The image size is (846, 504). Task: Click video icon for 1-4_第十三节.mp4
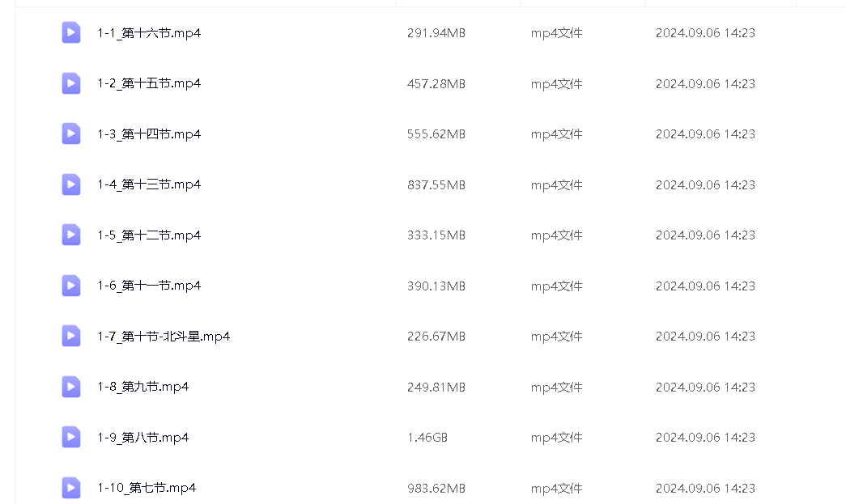[71, 184]
